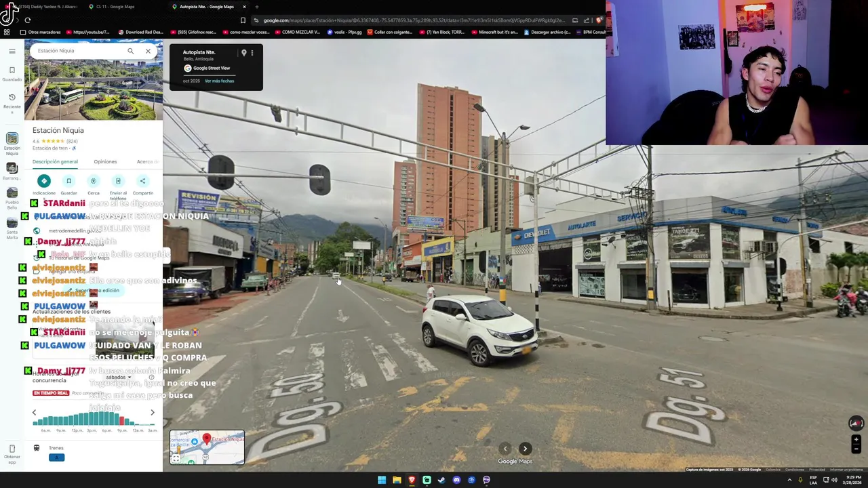The image size is (868, 488).
Task: Open browser apps grid icon
Action: pos(7,32)
